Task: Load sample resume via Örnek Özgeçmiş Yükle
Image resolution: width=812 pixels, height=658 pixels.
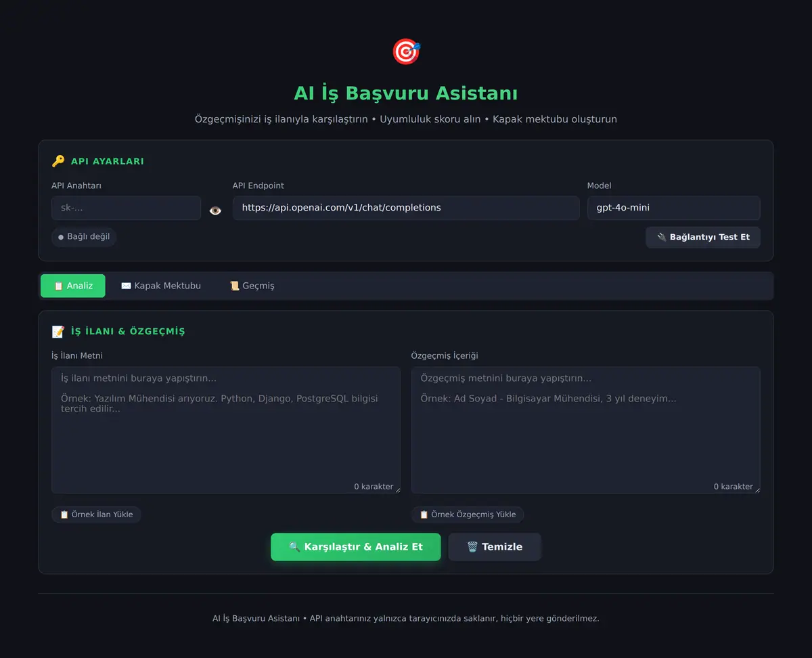Action: (x=468, y=514)
